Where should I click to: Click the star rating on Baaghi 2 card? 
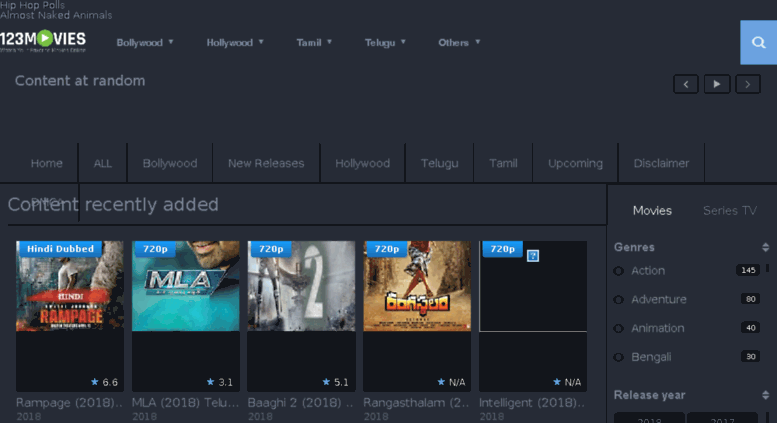click(x=335, y=382)
